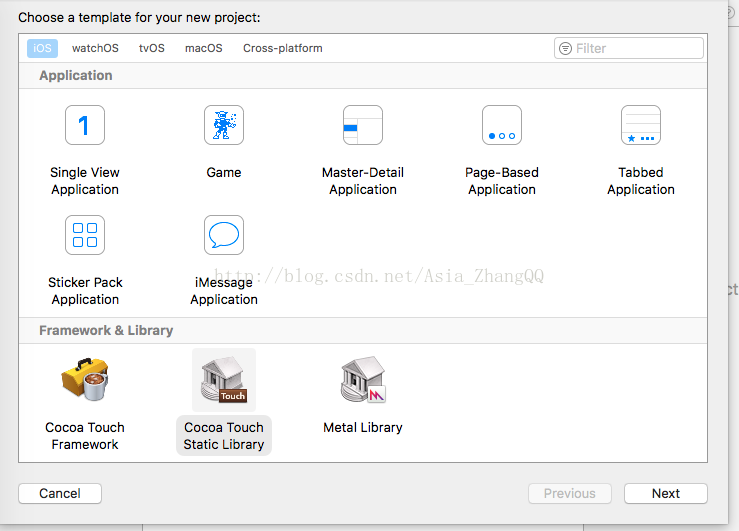Click the 'Game' label text
Image resolution: width=739 pixels, height=531 pixels.
224,172
